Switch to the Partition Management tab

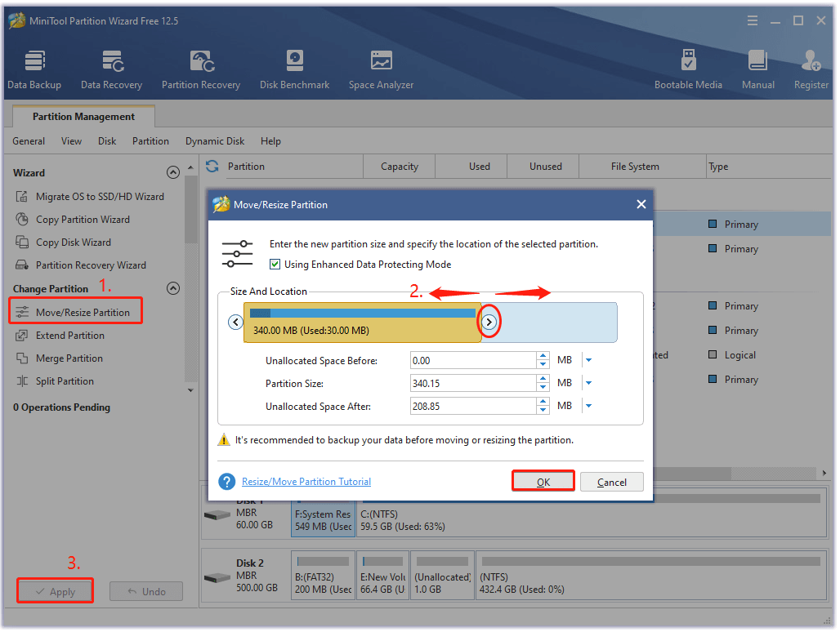tap(83, 116)
